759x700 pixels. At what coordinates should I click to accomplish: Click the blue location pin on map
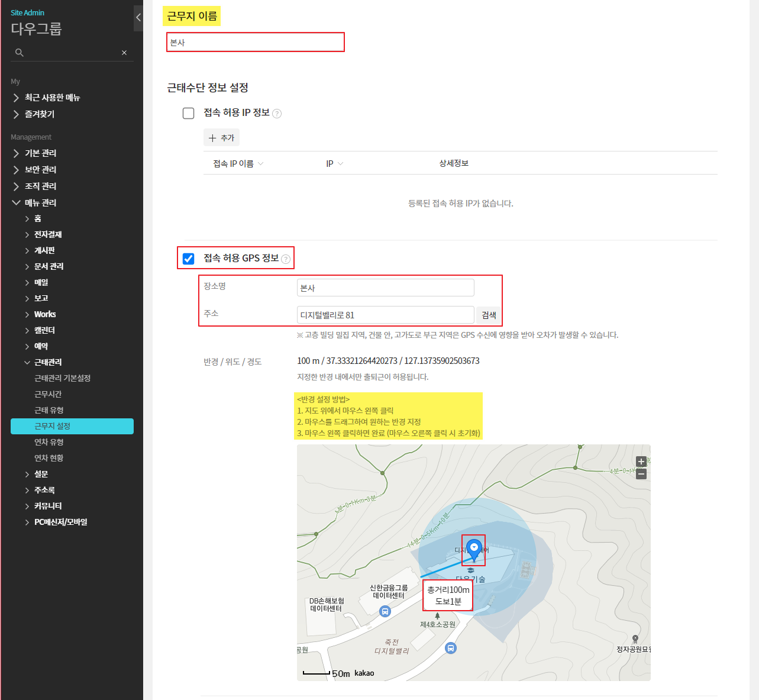[x=473, y=549]
